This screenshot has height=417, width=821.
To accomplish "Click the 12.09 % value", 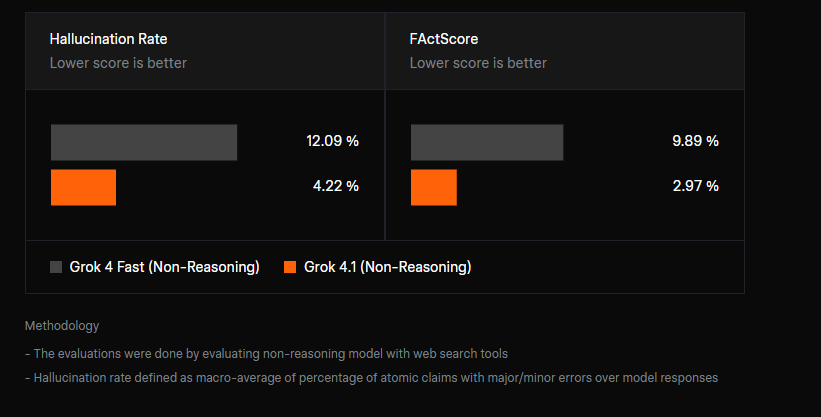I will [332, 141].
